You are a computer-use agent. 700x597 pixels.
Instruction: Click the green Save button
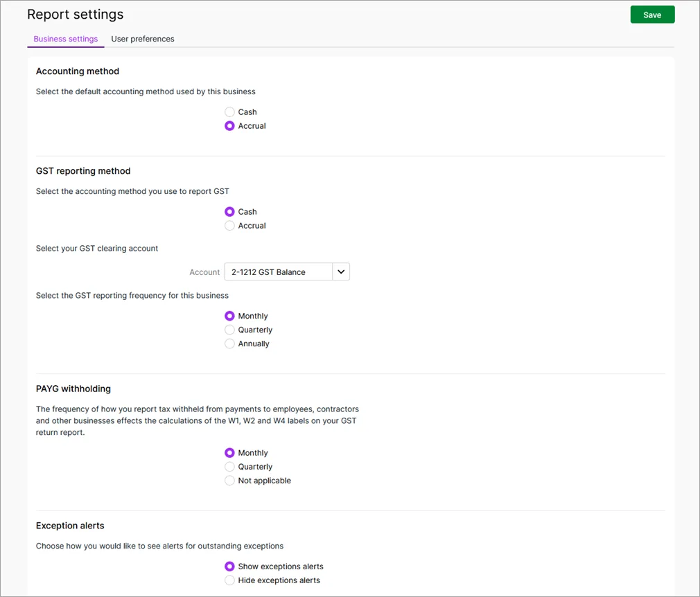coord(651,15)
